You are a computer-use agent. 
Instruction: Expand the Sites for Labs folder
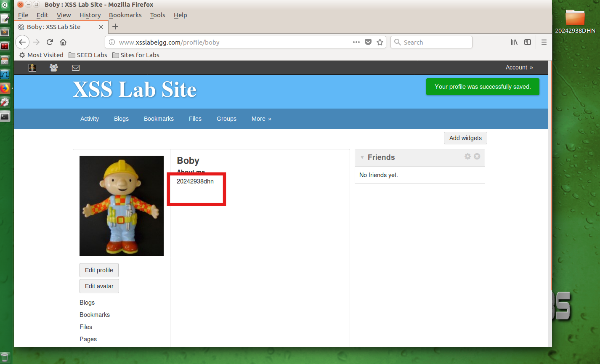pyautogui.click(x=136, y=55)
